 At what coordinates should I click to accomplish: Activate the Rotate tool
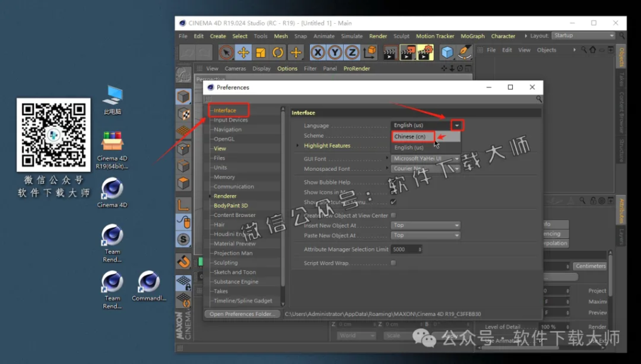(277, 53)
